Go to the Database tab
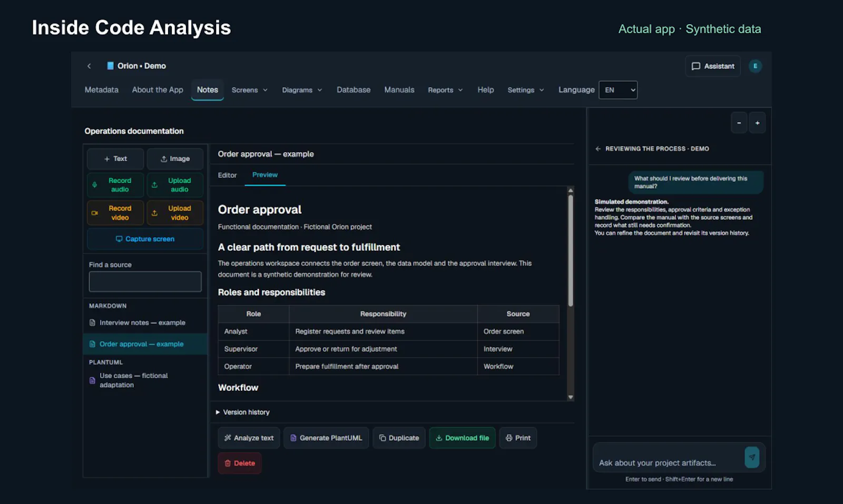 pyautogui.click(x=354, y=90)
